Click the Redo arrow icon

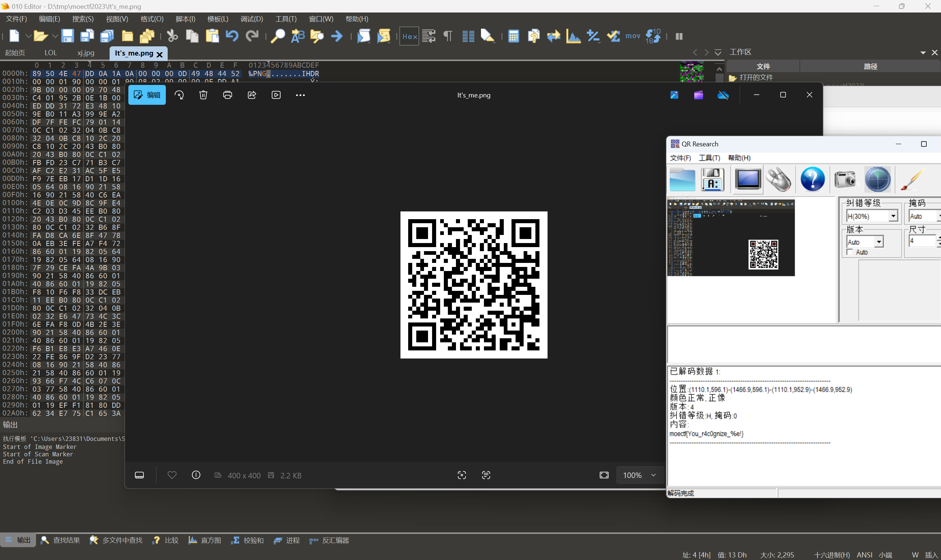click(252, 36)
